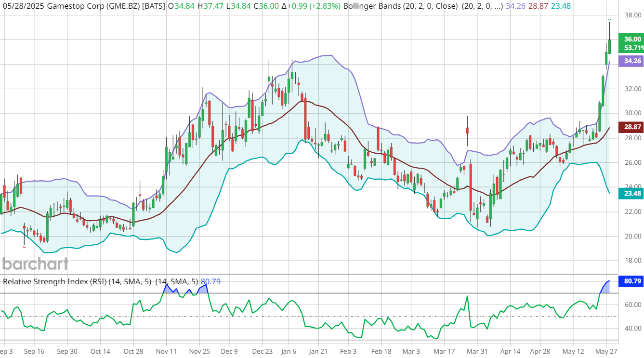
Task: Click the 53.71% tag on the price axis
Action: tap(632, 48)
